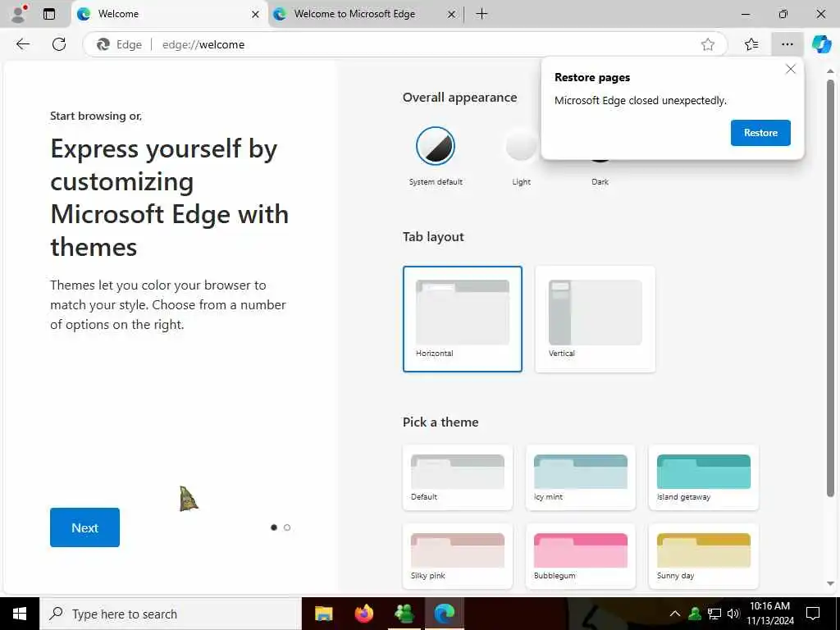Pick the Silky pink theme

tap(458, 556)
